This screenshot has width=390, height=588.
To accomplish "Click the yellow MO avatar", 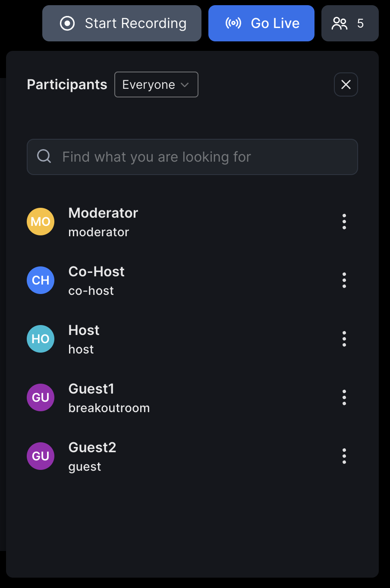I will [41, 222].
